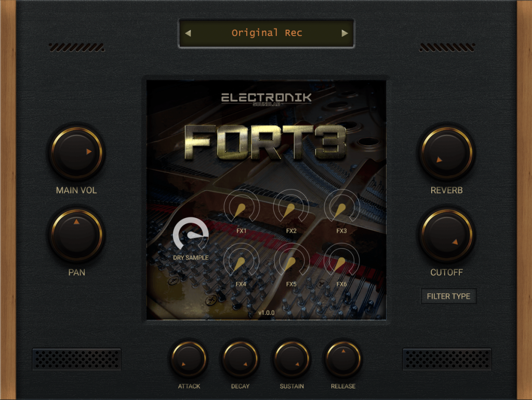
Task: Select the DECAY envelope knob
Action: 240,359
